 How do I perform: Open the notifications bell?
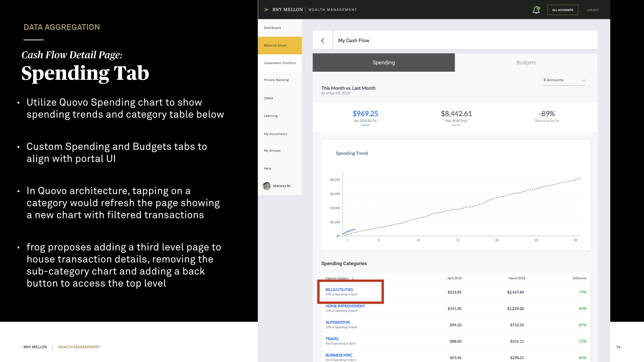tap(536, 10)
